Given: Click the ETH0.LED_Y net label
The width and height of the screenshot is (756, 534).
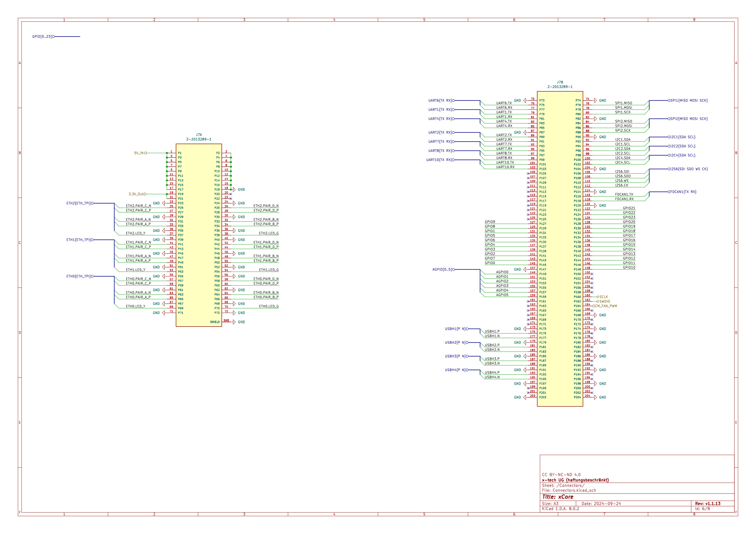Looking at the screenshot, I should [x=136, y=306].
